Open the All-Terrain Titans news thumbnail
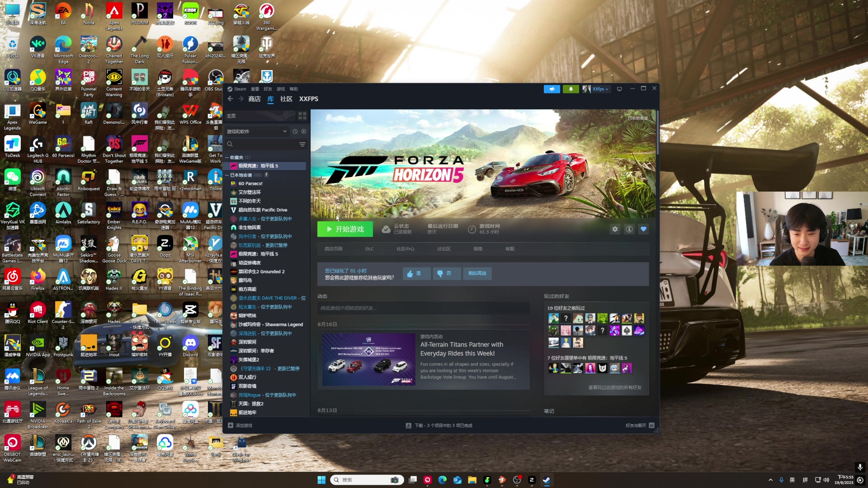Screen dimensions: 868x488 click(368, 360)
